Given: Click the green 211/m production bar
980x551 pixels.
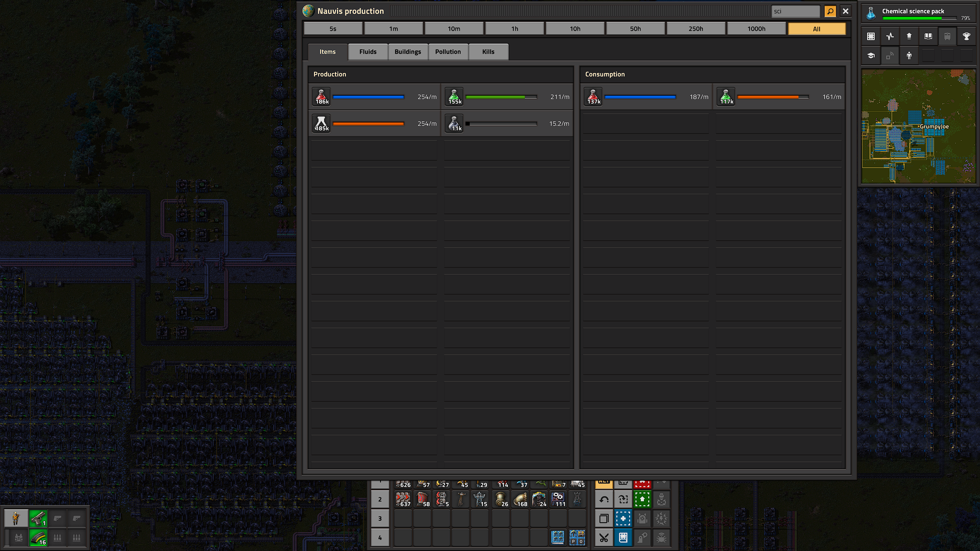Looking at the screenshot, I should click(501, 97).
